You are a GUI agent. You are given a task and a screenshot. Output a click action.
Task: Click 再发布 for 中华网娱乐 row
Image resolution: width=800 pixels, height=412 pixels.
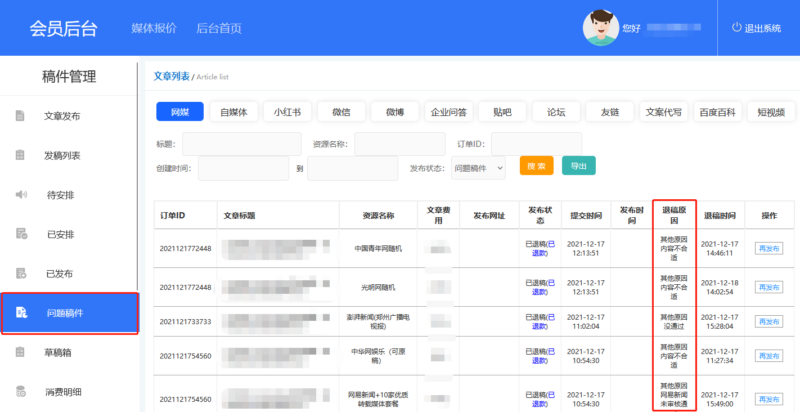(x=769, y=356)
